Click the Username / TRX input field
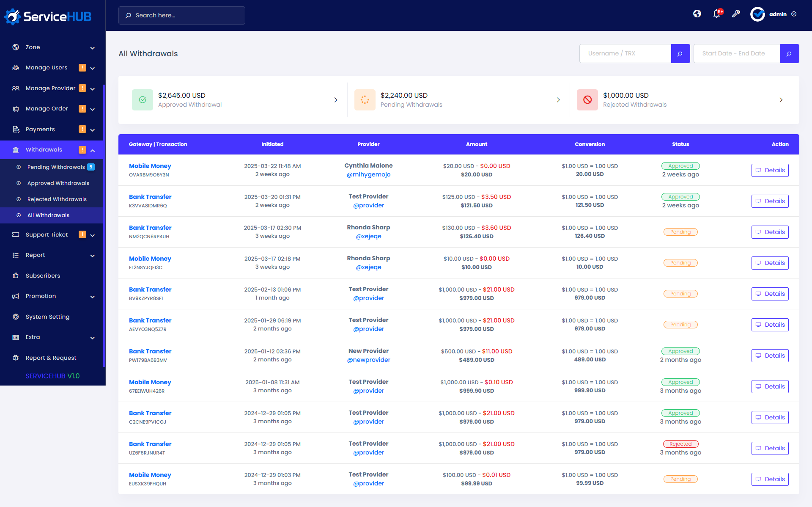The height and width of the screenshot is (507, 812). click(x=625, y=53)
